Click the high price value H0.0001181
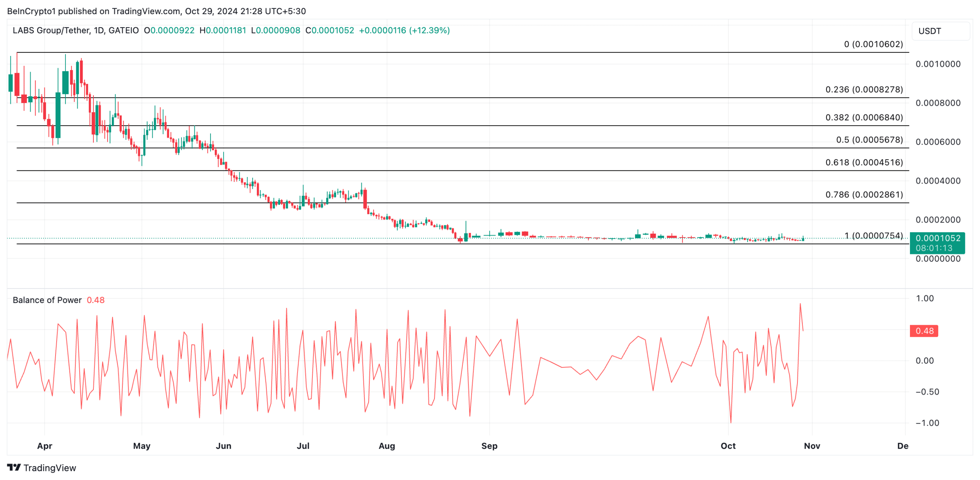Screen dimensions: 980x480 coord(223,30)
